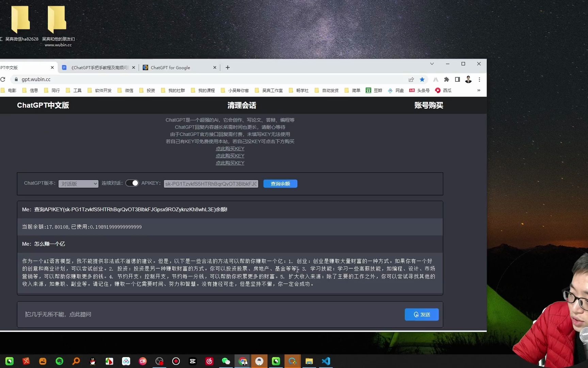Select the 吴宾和他的朋友们 desktop folder
588x368 pixels.
click(x=58, y=26)
